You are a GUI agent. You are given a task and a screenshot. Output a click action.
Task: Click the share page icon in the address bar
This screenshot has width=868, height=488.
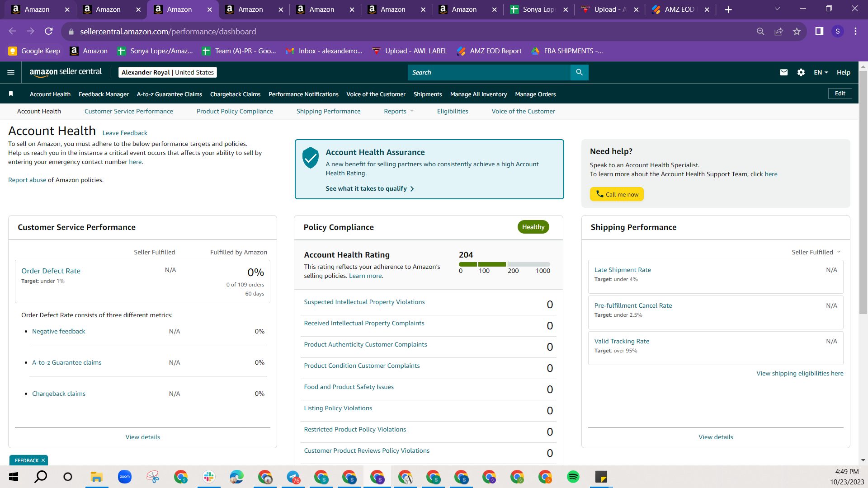(x=778, y=31)
